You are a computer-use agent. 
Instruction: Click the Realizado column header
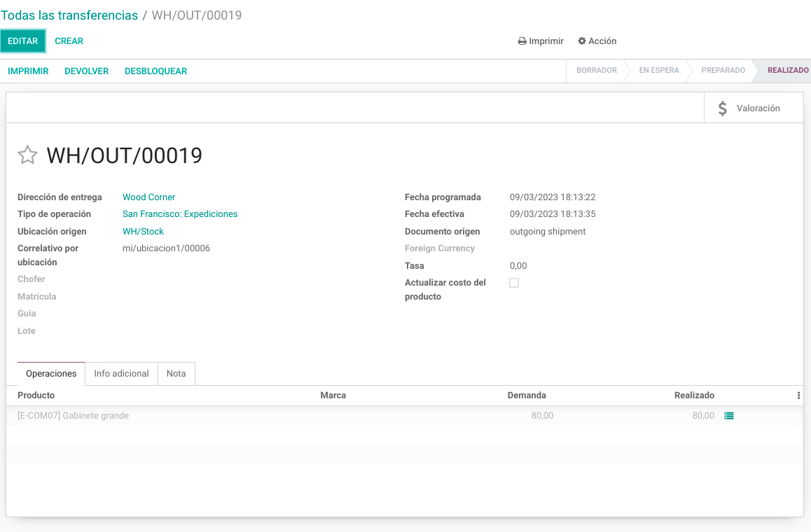pos(694,395)
